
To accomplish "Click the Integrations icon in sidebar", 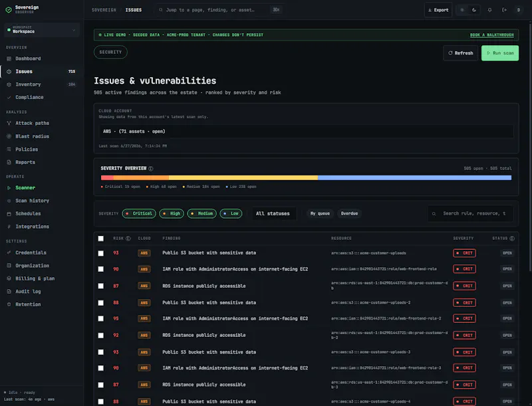I will click(9, 227).
